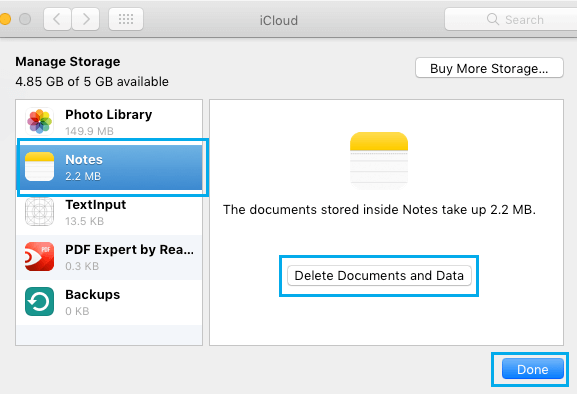577x394 pixels.
Task: Click the Manage Storage heading
Action: coord(68,61)
